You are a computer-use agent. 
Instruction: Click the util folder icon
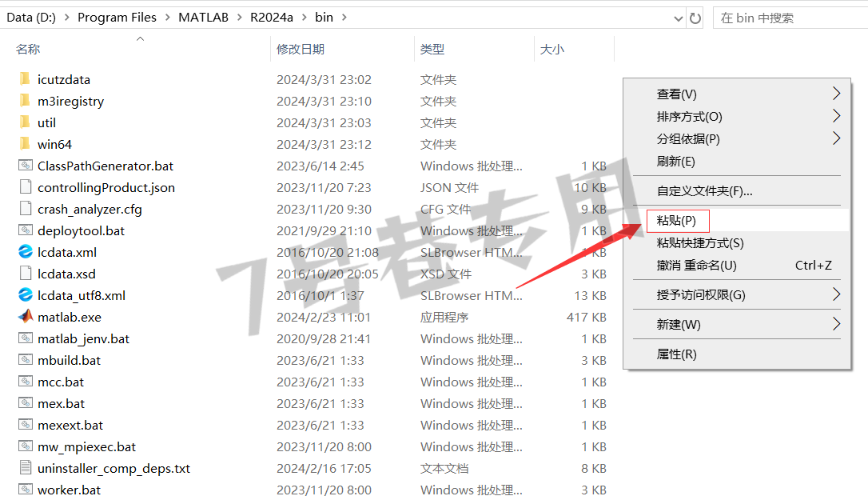(x=25, y=122)
